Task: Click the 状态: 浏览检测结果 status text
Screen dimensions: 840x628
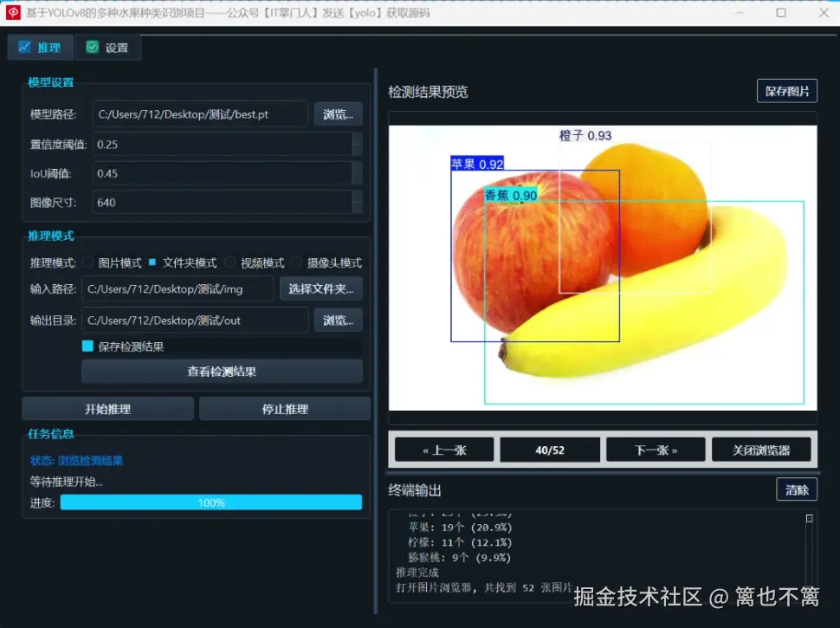Action: click(x=76, y=461)
